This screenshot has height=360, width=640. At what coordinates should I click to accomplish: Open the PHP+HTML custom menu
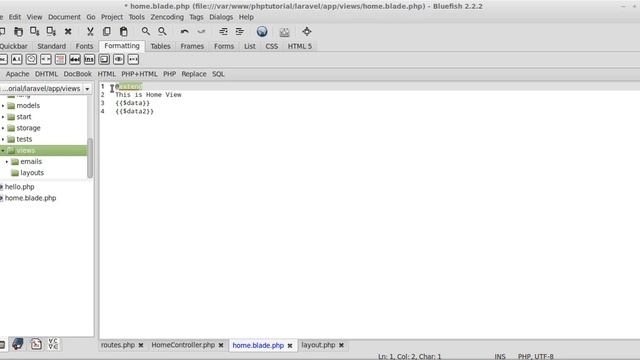[x=139, y=74]
